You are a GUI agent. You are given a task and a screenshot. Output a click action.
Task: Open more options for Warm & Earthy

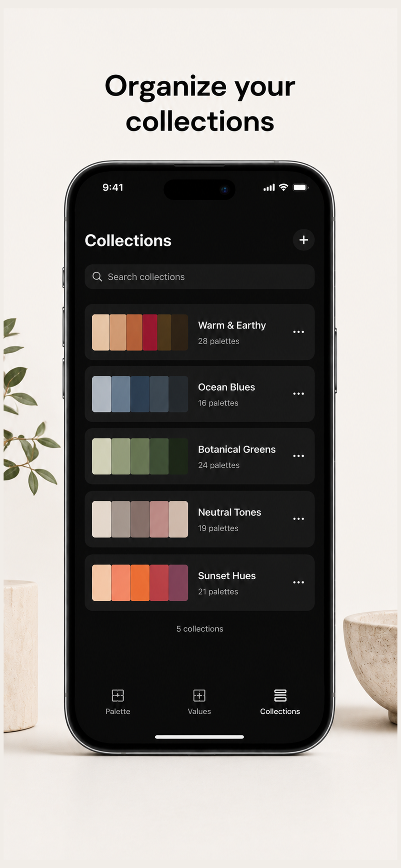tap(299, 332)
